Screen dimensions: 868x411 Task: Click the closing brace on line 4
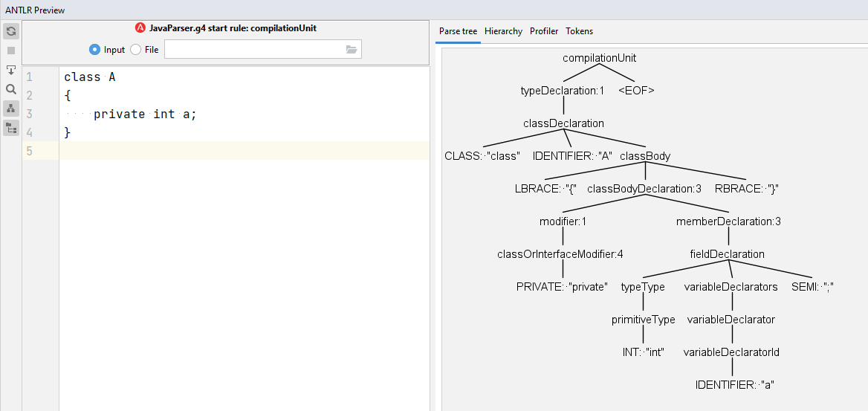click(67, 133)
